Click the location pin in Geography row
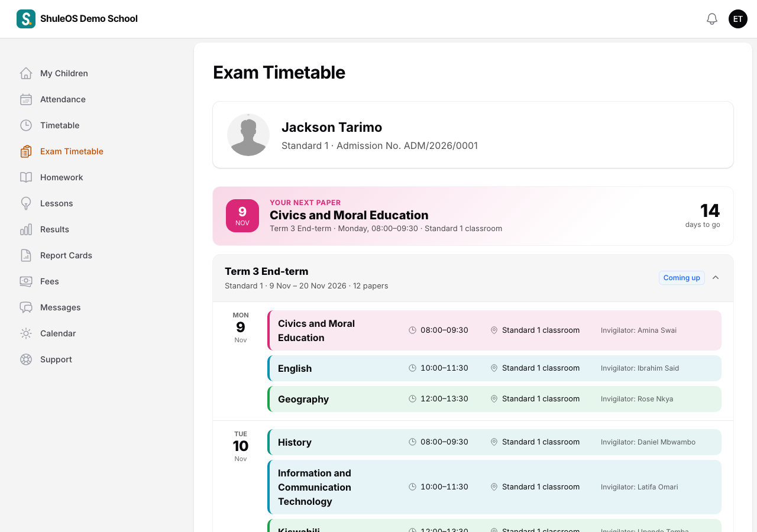Viewport: 757px width, 532px height. tap(494, 399)
